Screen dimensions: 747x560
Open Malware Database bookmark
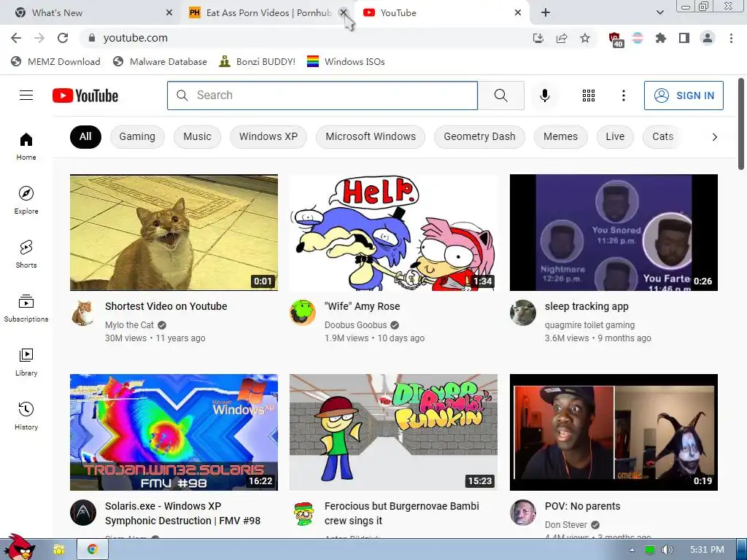coord(160,61)
